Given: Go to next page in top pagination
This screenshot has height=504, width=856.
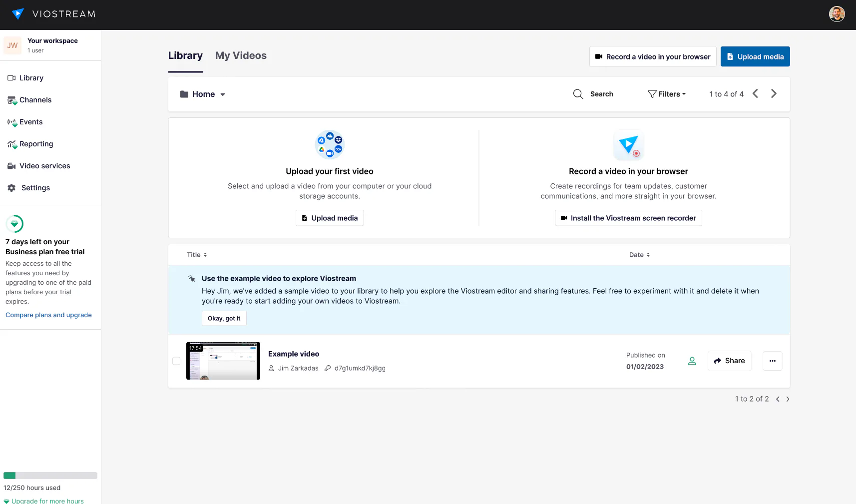Looking at the screenshot, I should pyautogui.click(x=774, y=93).
